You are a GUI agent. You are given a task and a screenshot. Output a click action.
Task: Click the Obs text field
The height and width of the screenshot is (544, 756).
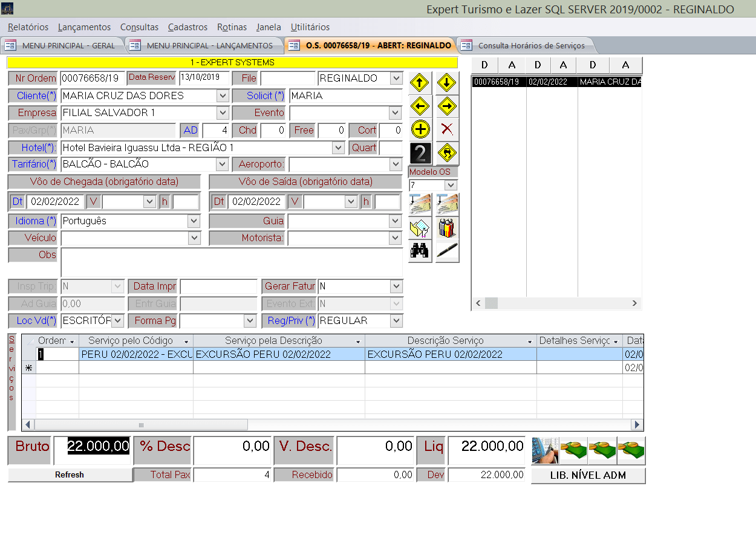tap(231, 262)
